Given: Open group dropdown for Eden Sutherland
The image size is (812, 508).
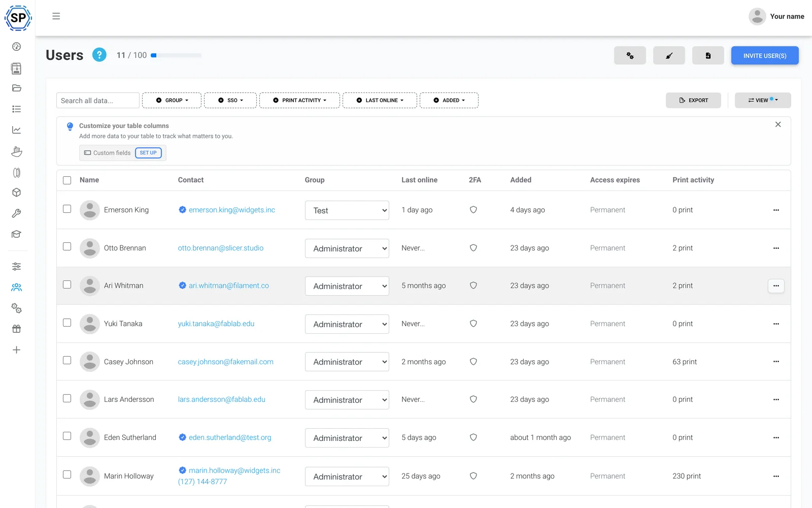Looking at the screenshot, I should [x=347, y=438].
